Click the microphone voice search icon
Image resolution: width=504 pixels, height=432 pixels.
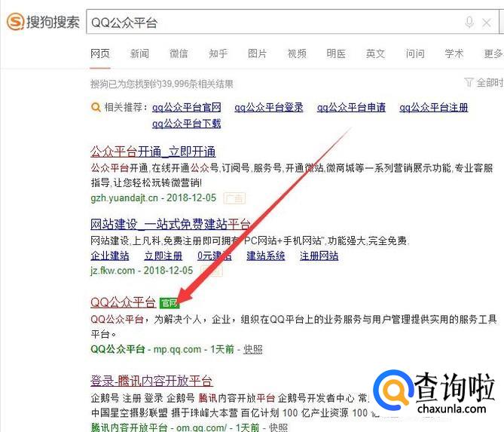coord(469,23)
